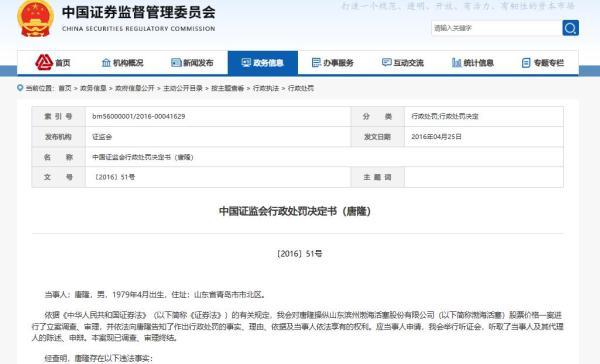The height and width of the screenshot is (364, 600).
Task: Focus the keyword search input field
Action: [496, 28]
